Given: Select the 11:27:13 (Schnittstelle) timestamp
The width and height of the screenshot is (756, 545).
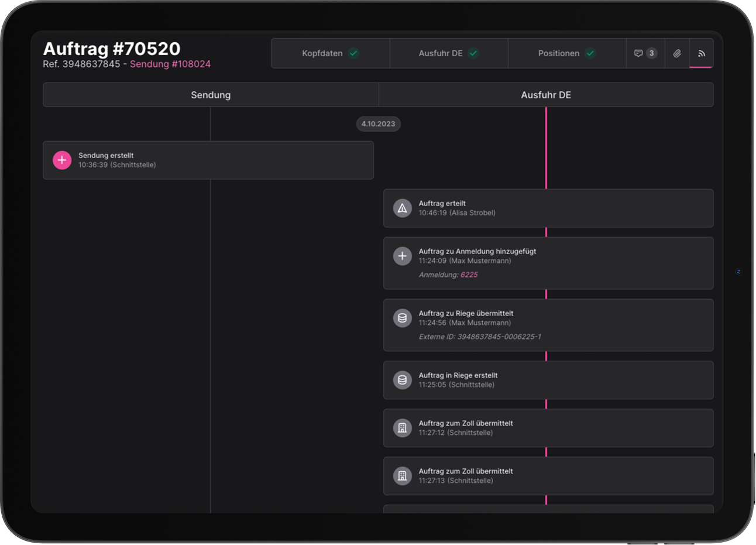Looking at the screenshot, I should [456, 481].
